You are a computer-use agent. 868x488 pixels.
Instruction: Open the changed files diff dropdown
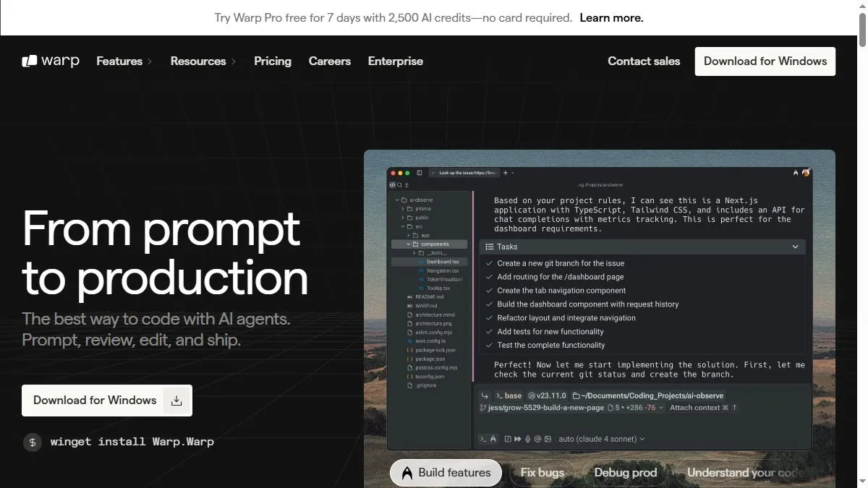tap(637, 408)
